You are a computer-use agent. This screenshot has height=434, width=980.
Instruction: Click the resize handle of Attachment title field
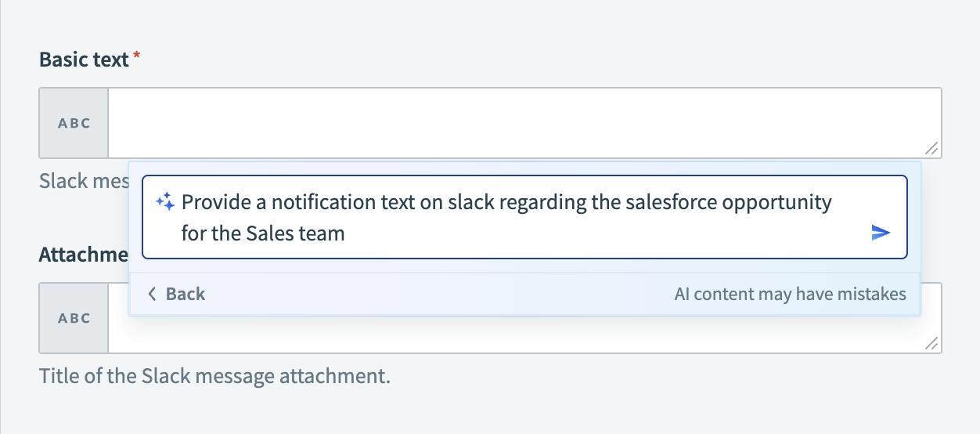click(x=931, y=344)
